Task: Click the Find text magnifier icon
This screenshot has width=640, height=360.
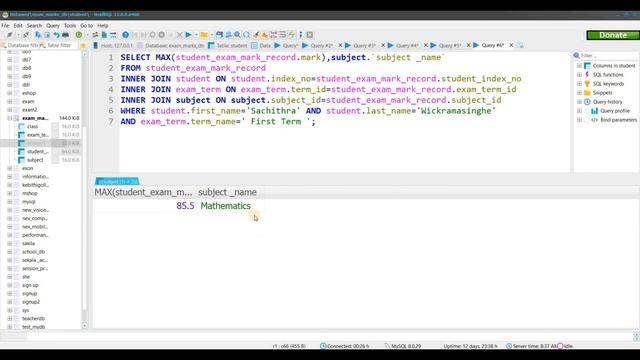Action: point(237,35)
